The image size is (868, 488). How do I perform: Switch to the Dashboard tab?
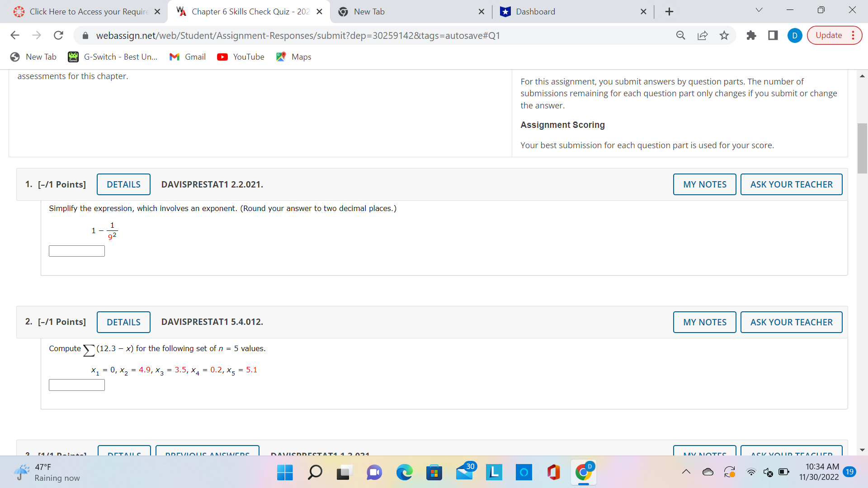535,12
